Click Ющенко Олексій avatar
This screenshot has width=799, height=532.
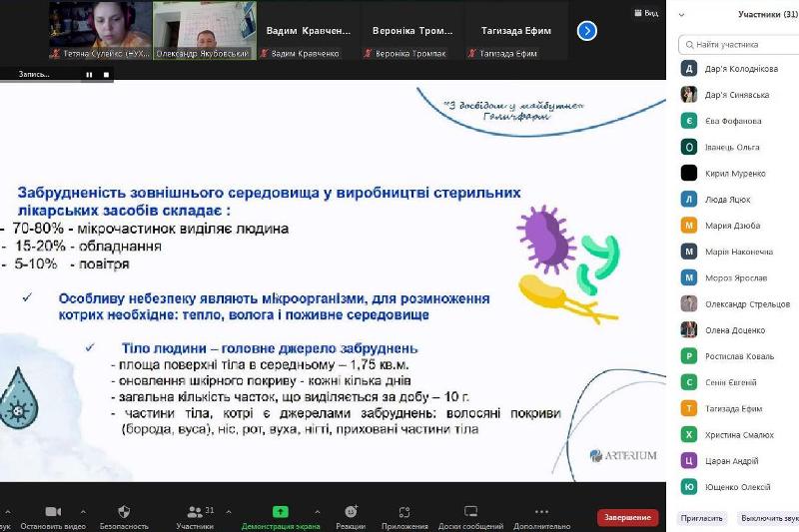(689, 487)
